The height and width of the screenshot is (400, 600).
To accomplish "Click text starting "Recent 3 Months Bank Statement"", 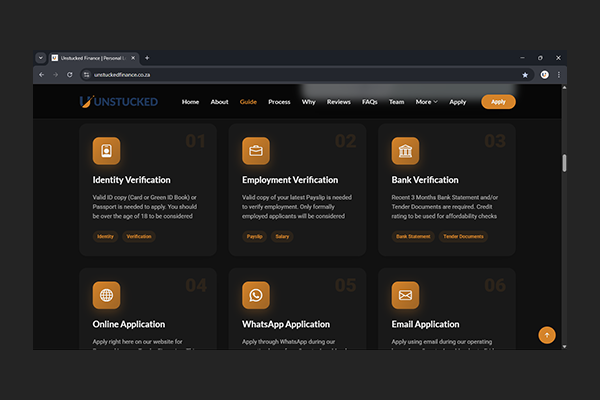I will (445, 207).
